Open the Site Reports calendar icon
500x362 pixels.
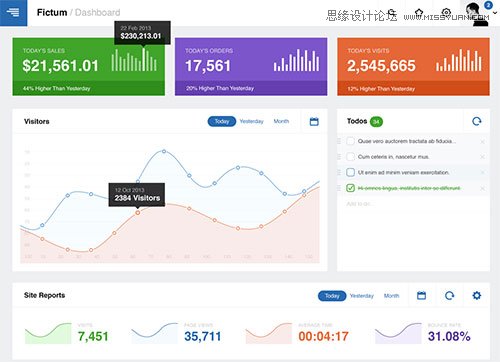(421, 295)
